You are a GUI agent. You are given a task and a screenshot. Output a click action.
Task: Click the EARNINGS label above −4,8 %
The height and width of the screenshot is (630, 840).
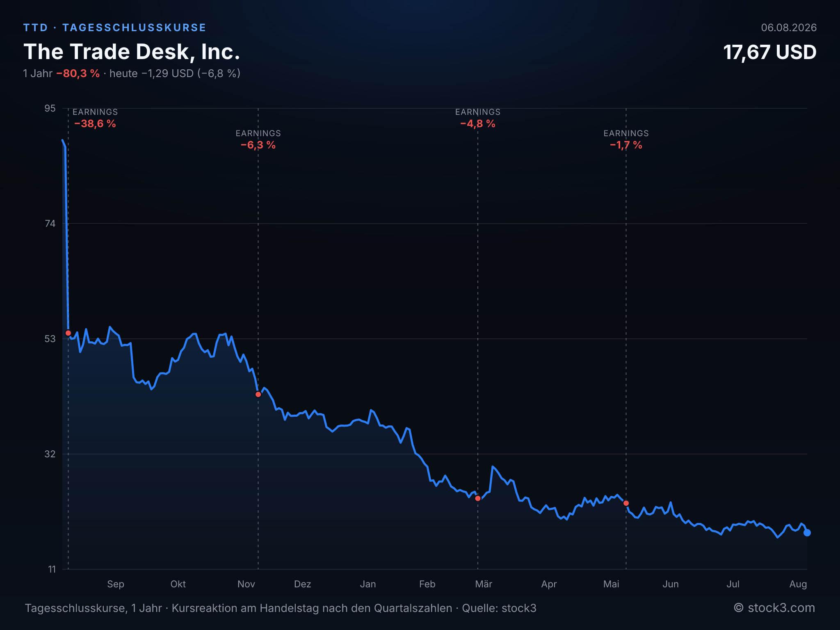478,112
